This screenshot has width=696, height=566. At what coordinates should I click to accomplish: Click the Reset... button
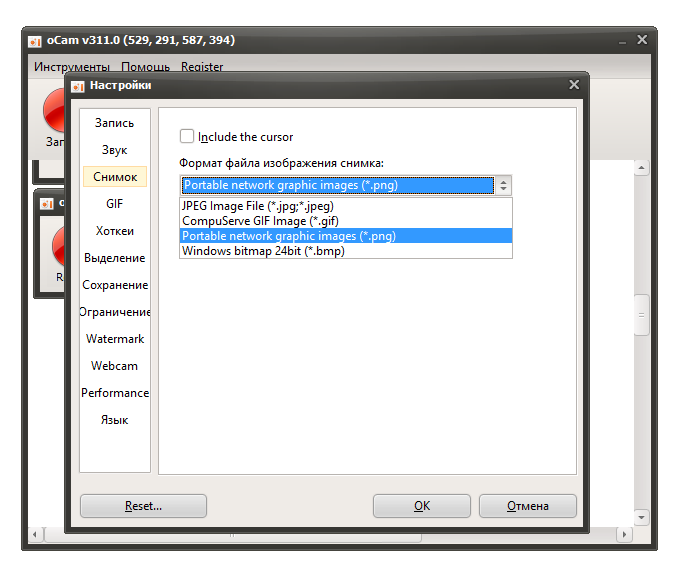pos(143,506)
